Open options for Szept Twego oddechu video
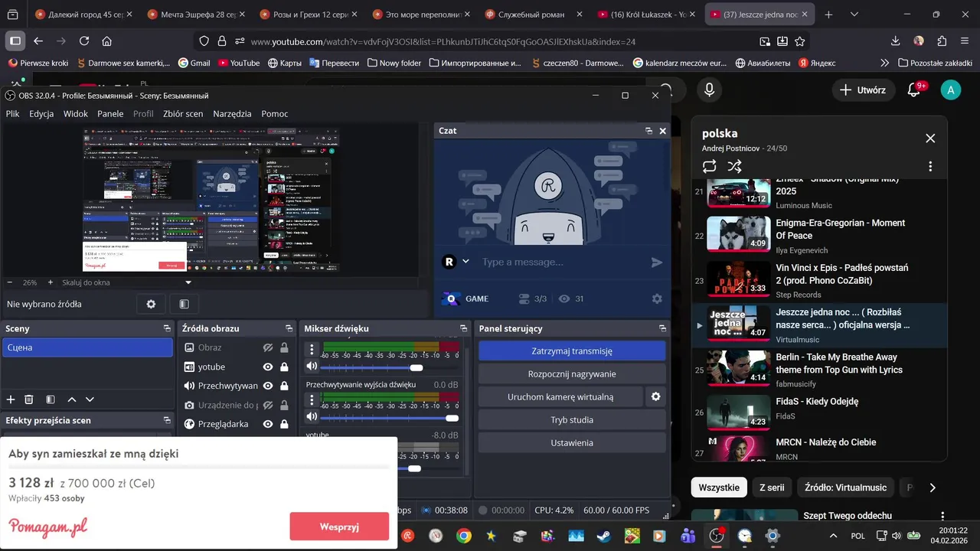The height and width of the screenshot is (551, 980). (942, 517)
